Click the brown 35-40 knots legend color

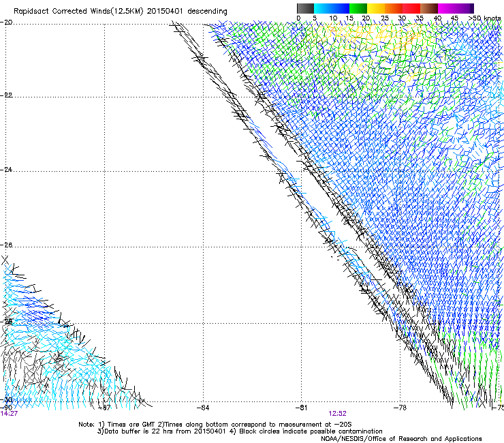[x=429, y=8]
